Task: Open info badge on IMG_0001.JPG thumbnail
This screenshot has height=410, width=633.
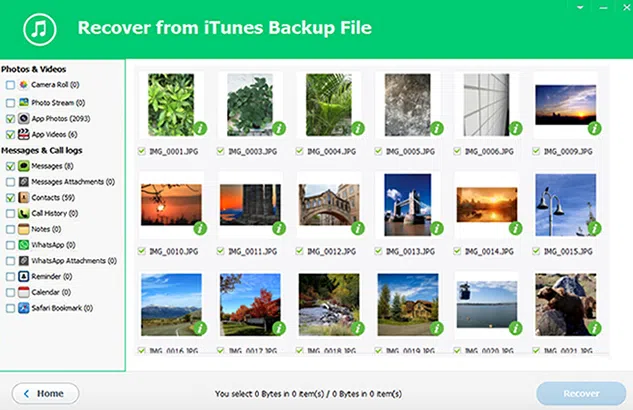Action: [199, 128]
